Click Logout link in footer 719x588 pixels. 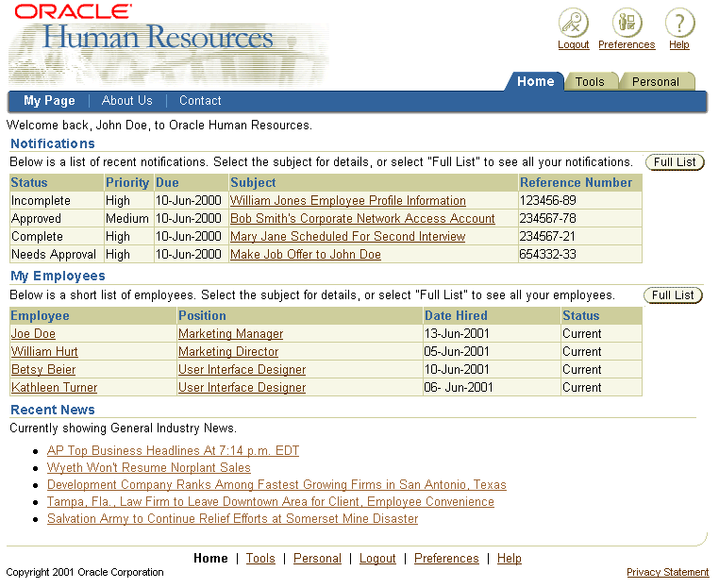click(x=377, y=559)
